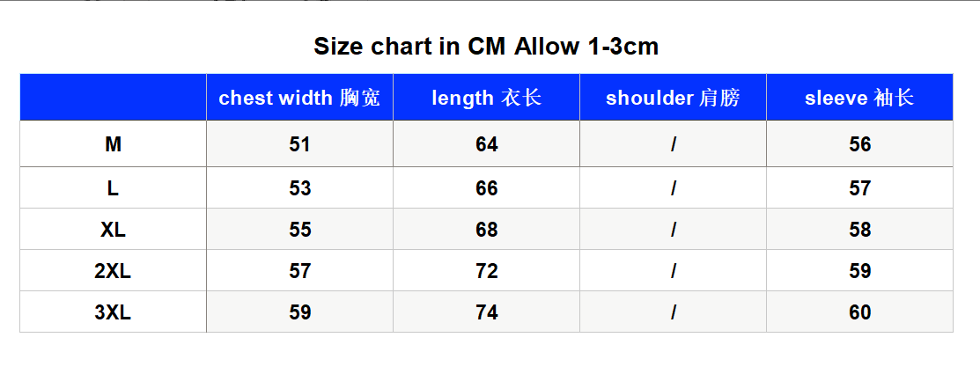980x374 pixels.
Task: Select the L size row label
Action: [x=113, y=188]
